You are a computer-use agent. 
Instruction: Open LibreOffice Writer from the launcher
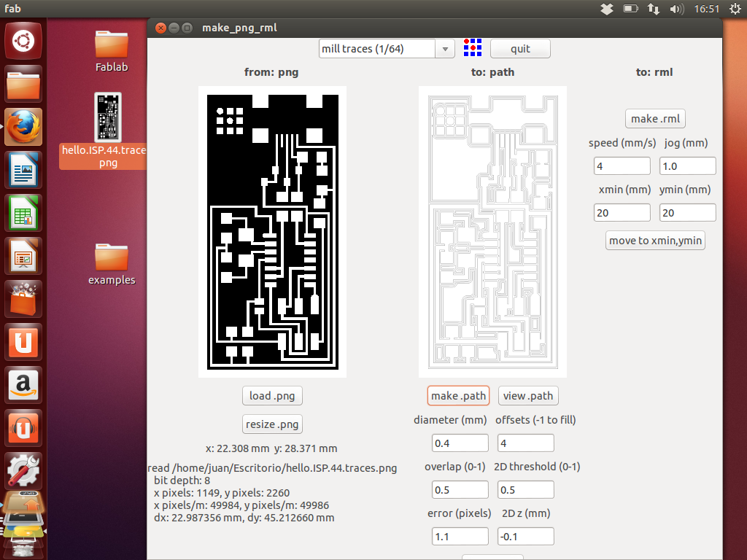click(x=23, y=170)
